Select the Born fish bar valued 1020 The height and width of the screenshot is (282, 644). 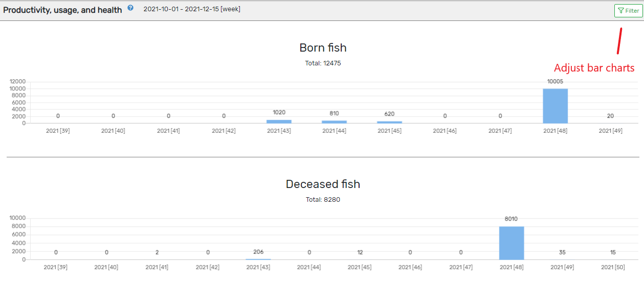pos(279,122)
